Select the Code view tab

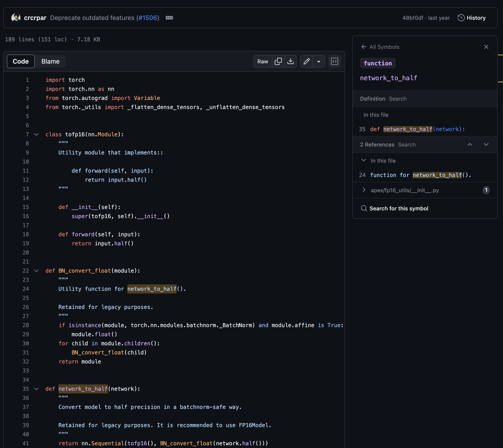coord(21,61)
